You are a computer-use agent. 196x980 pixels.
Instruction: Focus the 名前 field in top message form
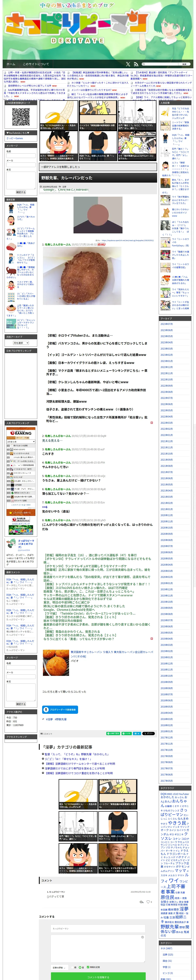(21, 156)
